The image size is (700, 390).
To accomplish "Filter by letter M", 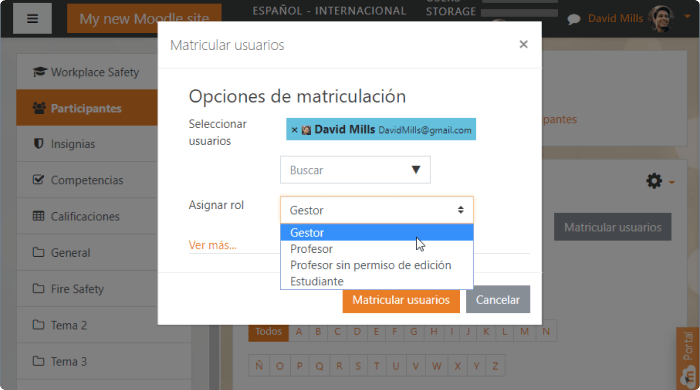I will tap(524, 331).
